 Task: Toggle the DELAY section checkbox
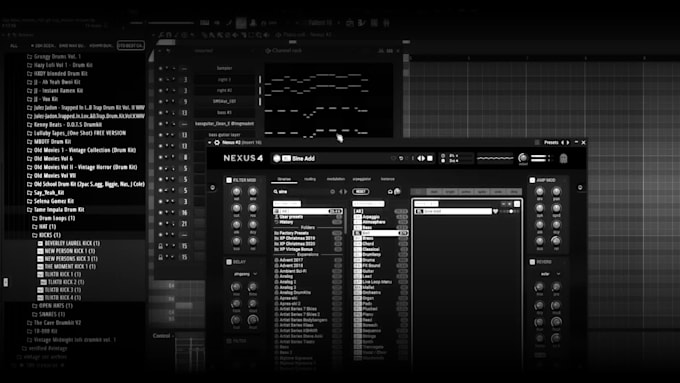[x=229, y=262]
